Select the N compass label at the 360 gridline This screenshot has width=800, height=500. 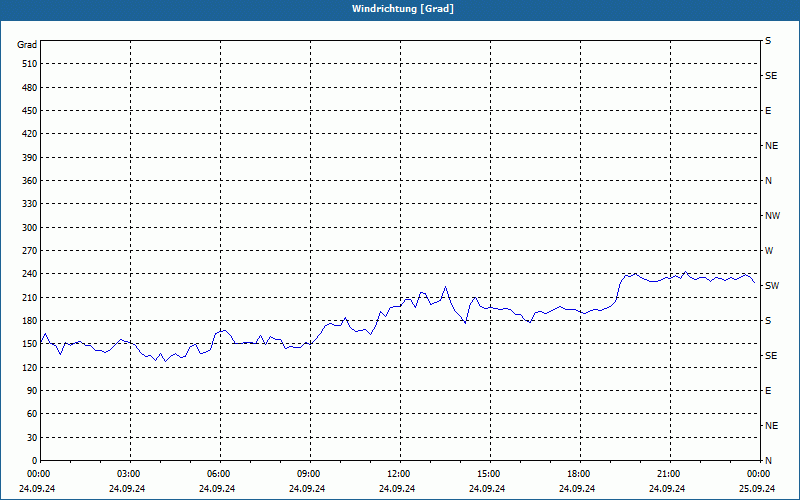click(x=768, y=181)
